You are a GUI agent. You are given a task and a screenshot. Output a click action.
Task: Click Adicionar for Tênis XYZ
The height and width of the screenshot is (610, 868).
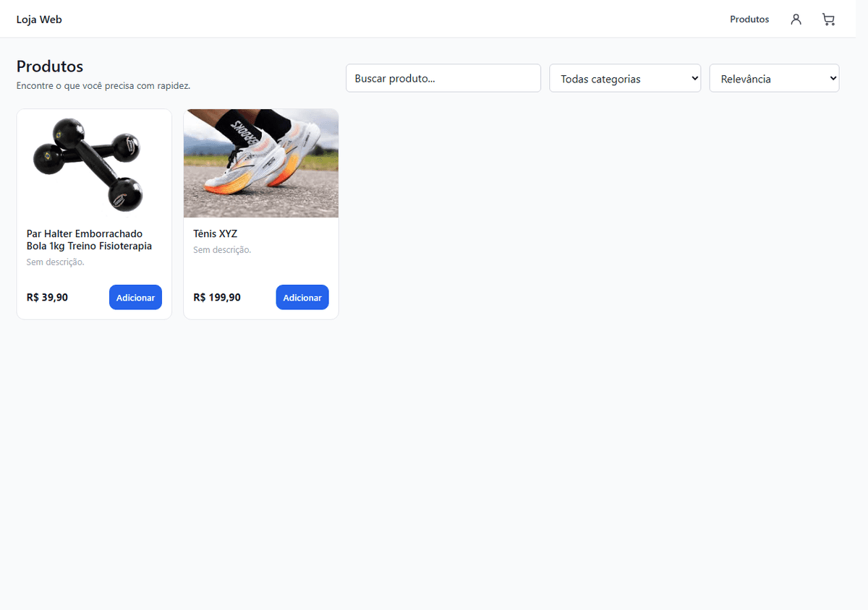(302, 297)
